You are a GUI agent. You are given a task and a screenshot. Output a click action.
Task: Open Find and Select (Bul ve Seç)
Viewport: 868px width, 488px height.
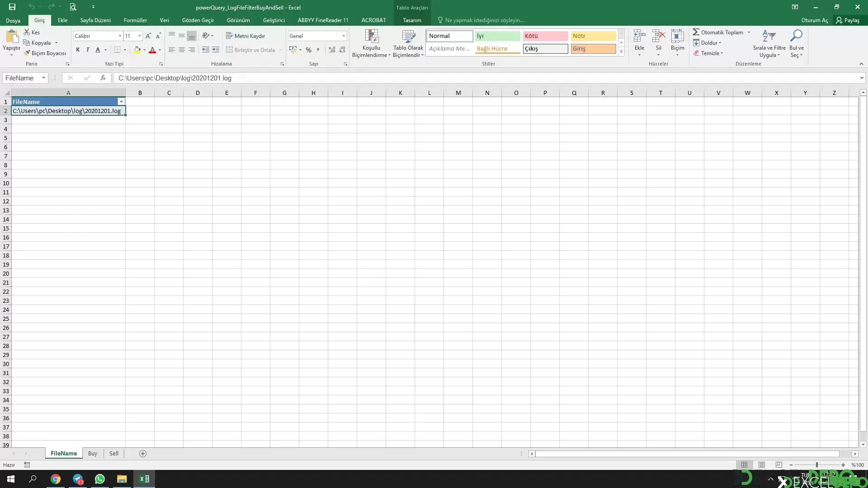(796, 43)
